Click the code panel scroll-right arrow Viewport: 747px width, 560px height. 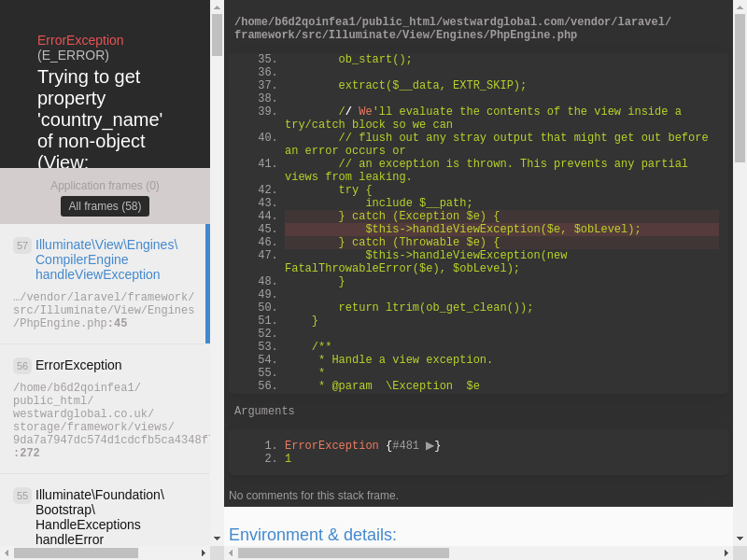point(726,553)
